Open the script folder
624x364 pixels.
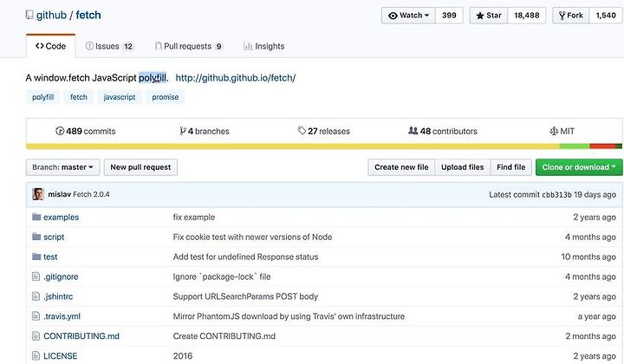coord(54,237)
